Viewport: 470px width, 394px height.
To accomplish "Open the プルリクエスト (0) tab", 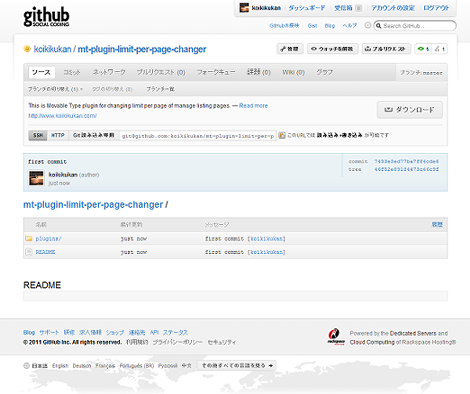I will [161, 72].
